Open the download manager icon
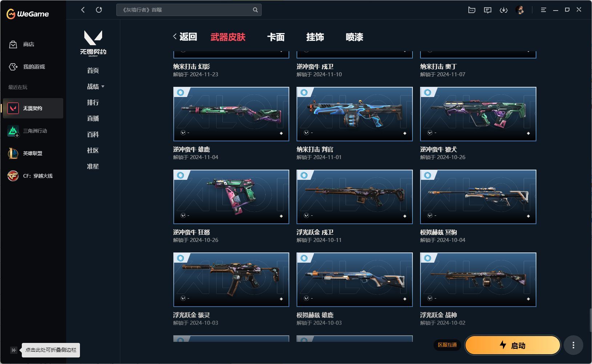The height and width of the screenshot is (364, 592). pyautogui.click(x=503, y=10)
